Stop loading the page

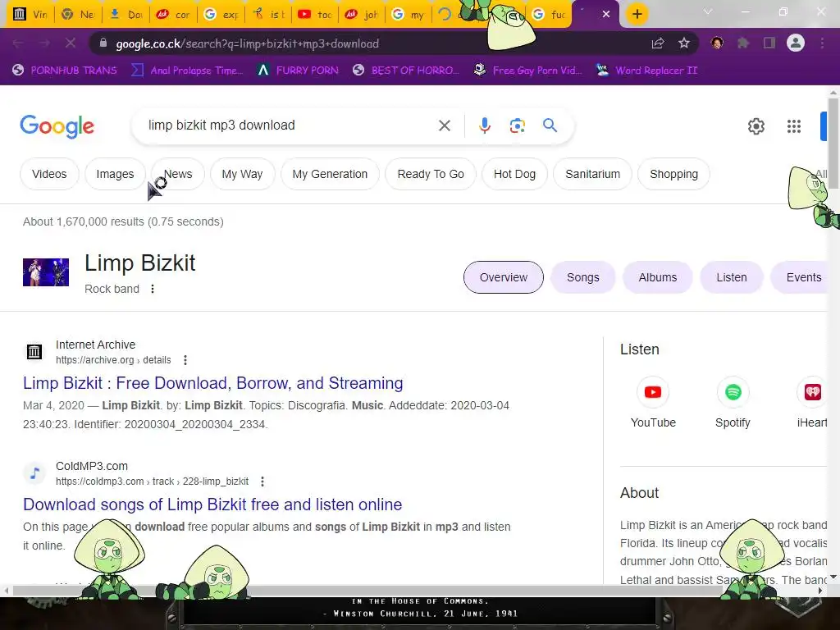[x=71, y=43]
